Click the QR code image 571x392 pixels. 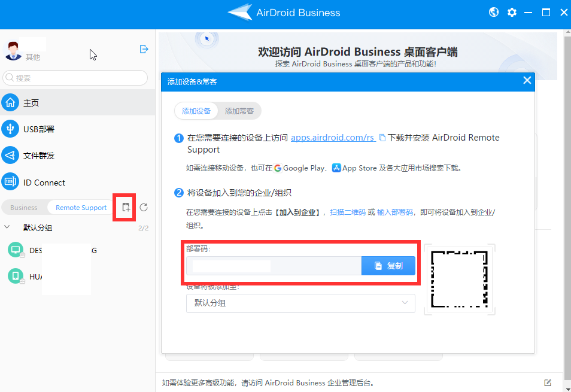pyautogui.click(x=459, y=279)
